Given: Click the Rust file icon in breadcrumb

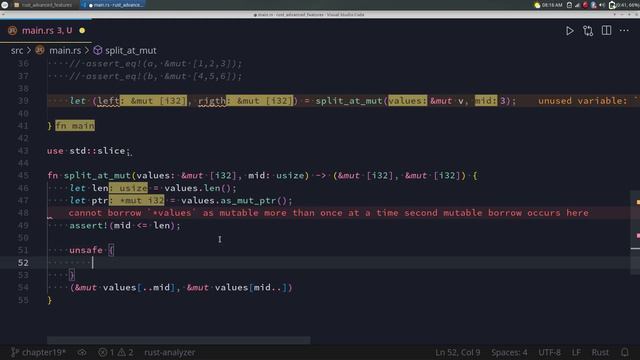Looking at the screenshot, I should pyautogui.click(x=40, y=50).
